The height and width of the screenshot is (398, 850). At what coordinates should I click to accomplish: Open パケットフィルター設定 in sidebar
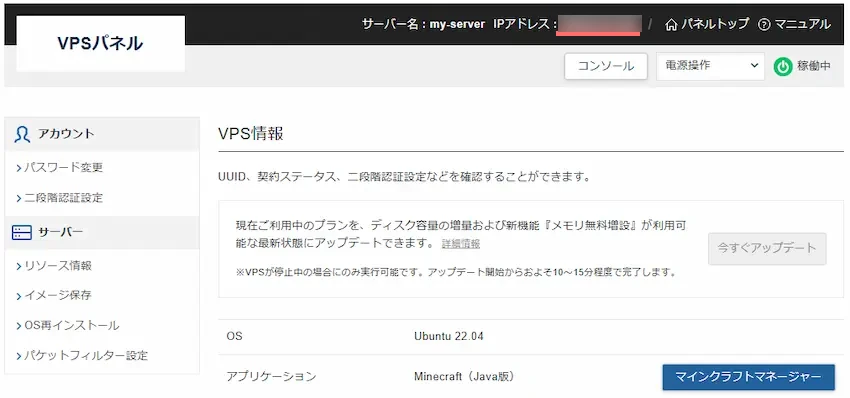pos(86,356)
